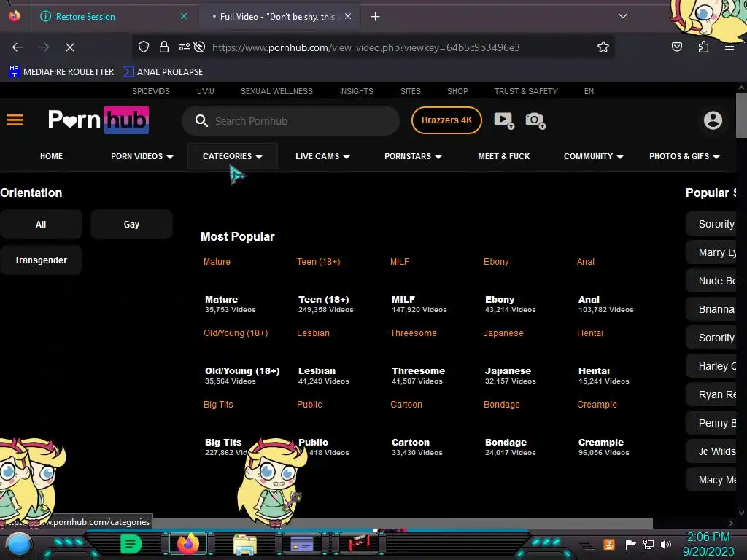Viewport: 747px width, 560px height.
Task: Open the SITES top link
Action: click(410, 91)
